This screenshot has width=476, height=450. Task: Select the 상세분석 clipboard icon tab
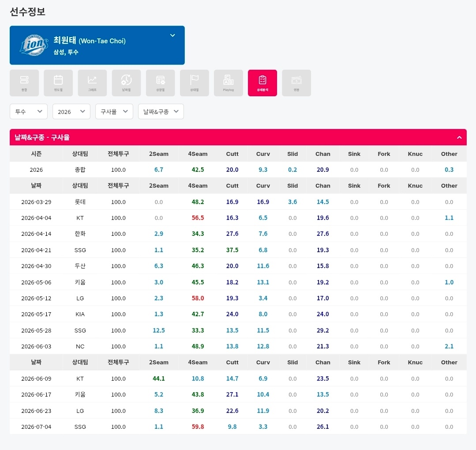[x=262, y=83]
